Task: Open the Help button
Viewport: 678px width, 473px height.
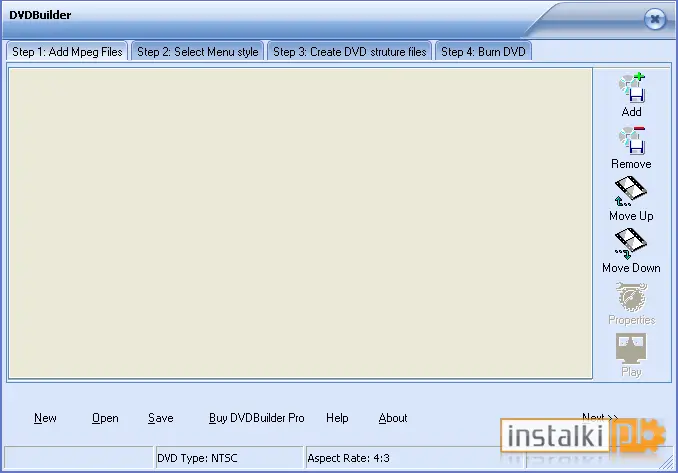Action: click(337, 418)
